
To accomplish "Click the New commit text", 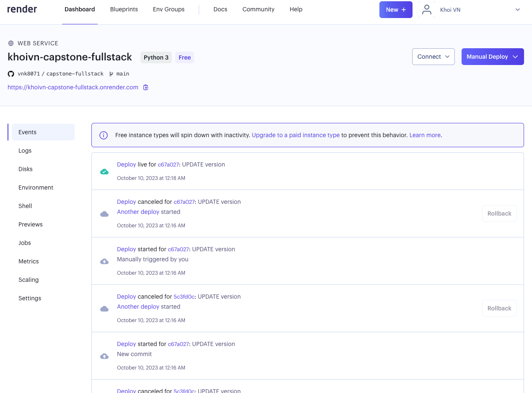I will pos(134,354).
